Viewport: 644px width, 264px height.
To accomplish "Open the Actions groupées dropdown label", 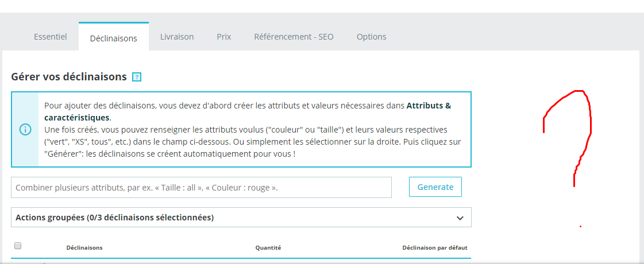I will (x=115, y=218).
